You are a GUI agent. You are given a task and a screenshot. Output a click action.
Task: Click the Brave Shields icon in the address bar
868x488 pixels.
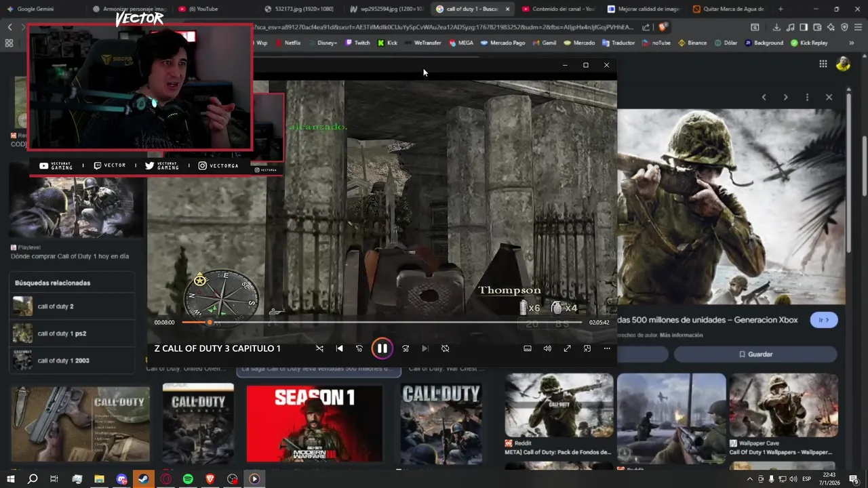[x=663, y=27]
